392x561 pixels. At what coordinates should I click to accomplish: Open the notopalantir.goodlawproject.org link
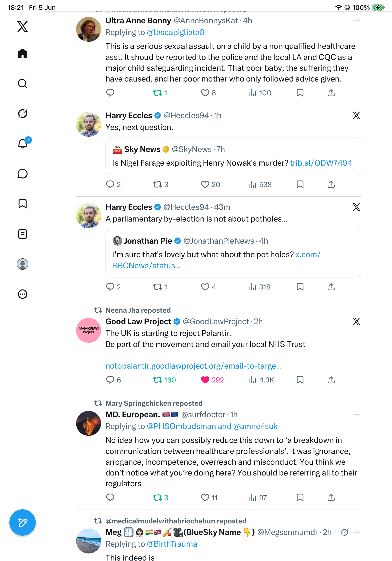(x=194, y=366)
